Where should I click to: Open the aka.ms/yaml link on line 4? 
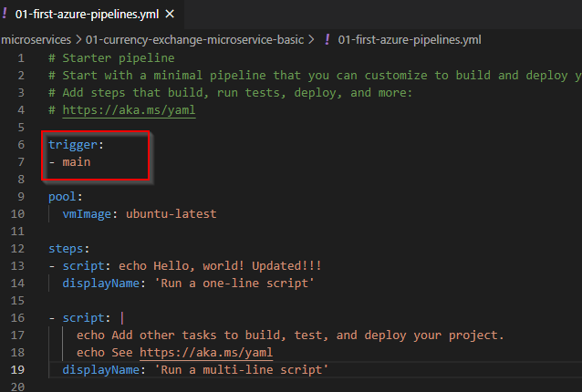click(129, 110)
